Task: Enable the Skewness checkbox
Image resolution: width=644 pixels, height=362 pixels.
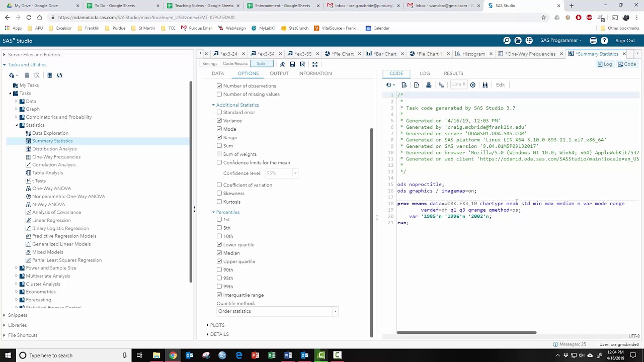Action: pos(219,193)
